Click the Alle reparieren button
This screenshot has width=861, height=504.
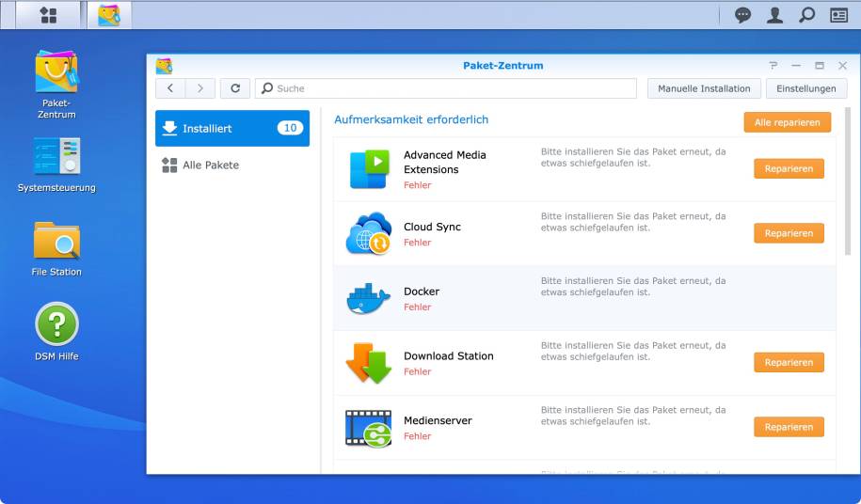787,122
